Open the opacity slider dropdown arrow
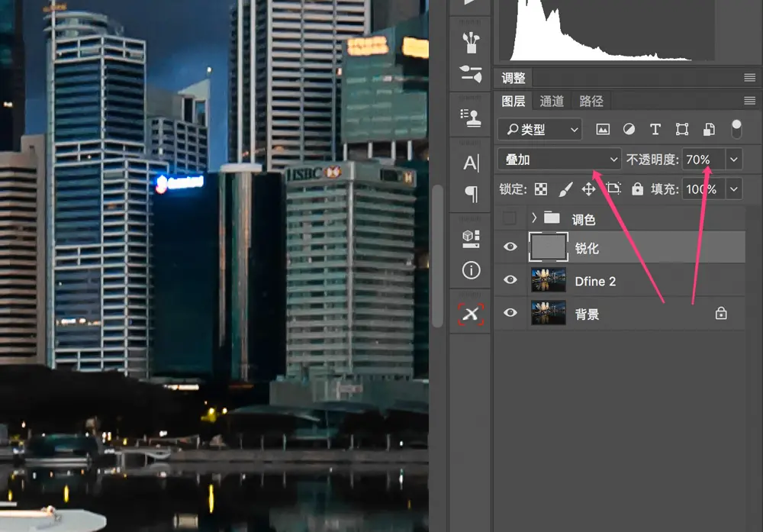 [x=734, y=160]
